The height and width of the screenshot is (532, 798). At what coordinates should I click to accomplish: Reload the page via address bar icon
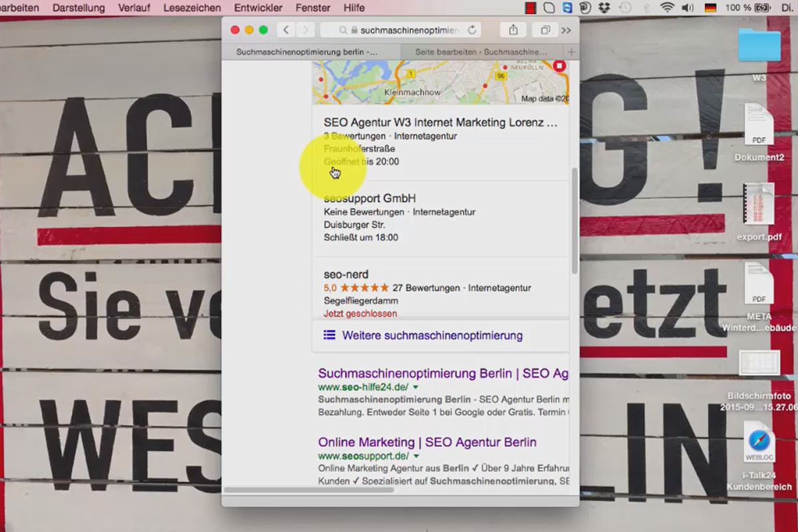472,30
